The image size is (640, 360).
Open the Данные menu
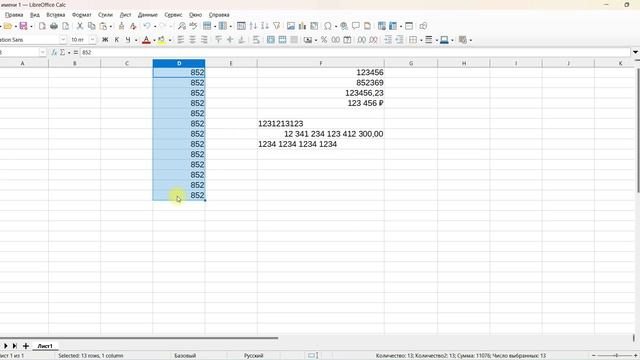click(147, 15)
